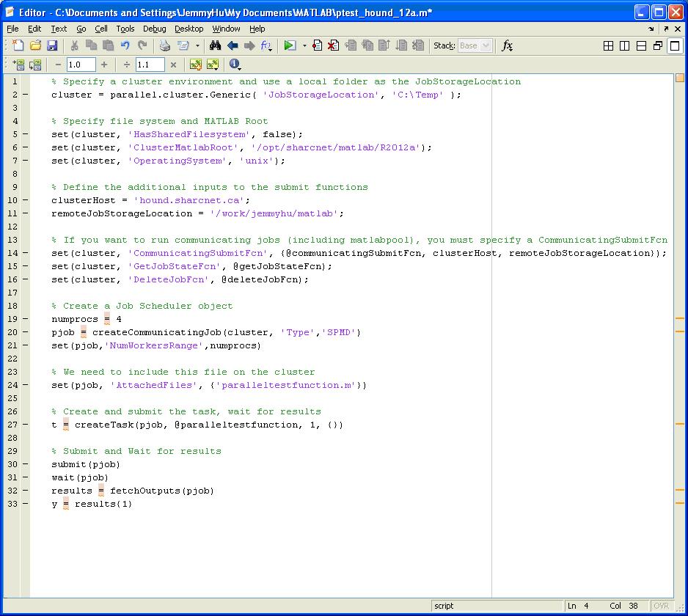Image resolution: width=688 pixels, height=616 pixels.
Task: Toggle the breakpoint dash on line 19
Action: 26,319
